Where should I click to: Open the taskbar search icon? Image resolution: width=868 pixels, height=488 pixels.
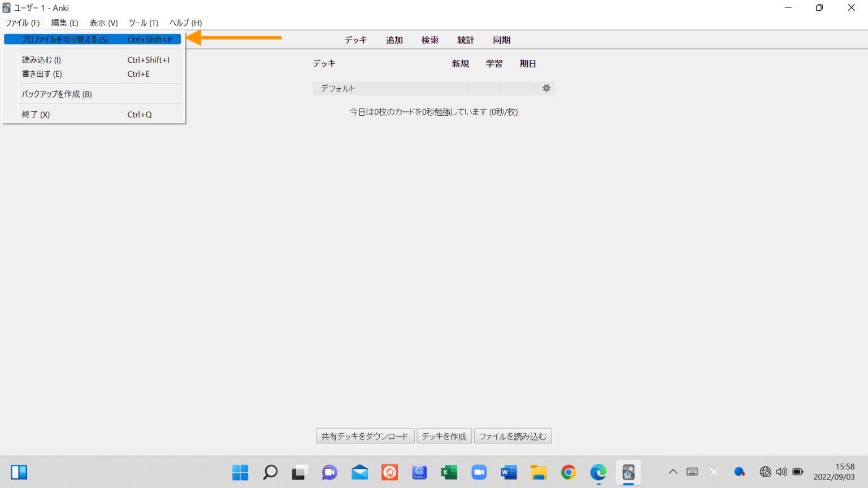(270, 472)
